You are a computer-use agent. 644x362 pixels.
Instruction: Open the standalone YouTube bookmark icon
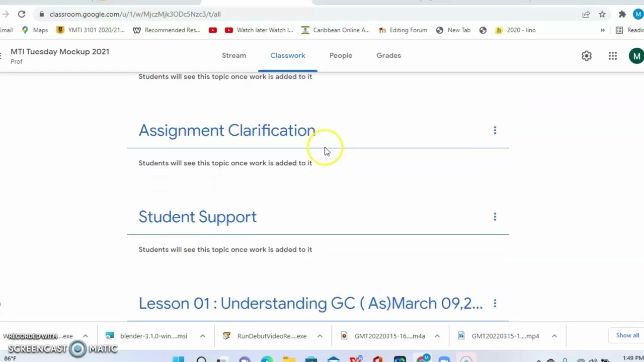(213, 30)
